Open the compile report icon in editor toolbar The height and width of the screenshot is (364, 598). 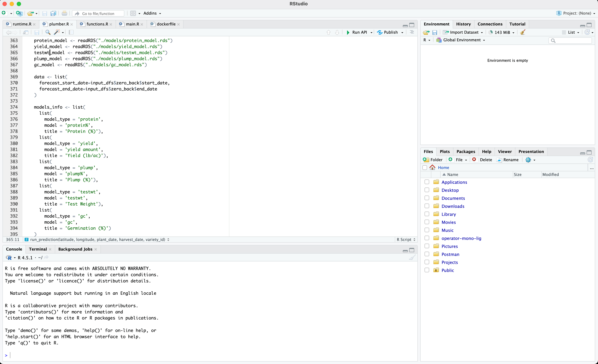[x=71, y=32]
